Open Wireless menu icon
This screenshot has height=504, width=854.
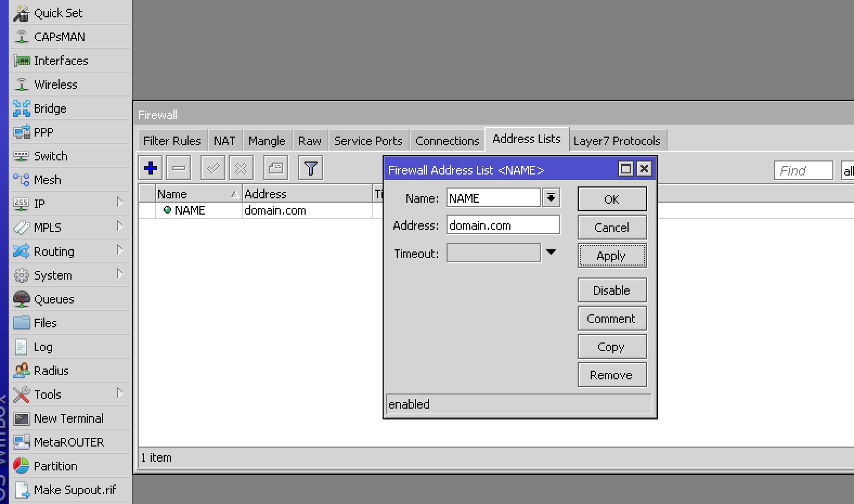pos(21,85)
